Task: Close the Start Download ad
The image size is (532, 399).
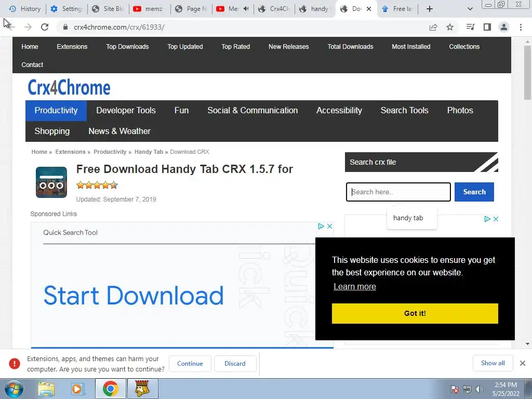Action: pyautogui.click(x=329, y=226)
